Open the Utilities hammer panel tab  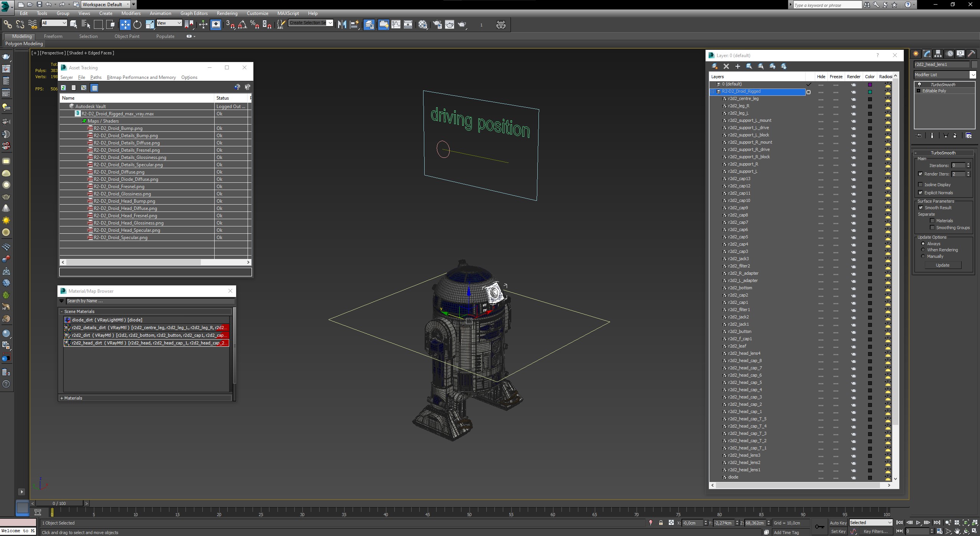971,54
